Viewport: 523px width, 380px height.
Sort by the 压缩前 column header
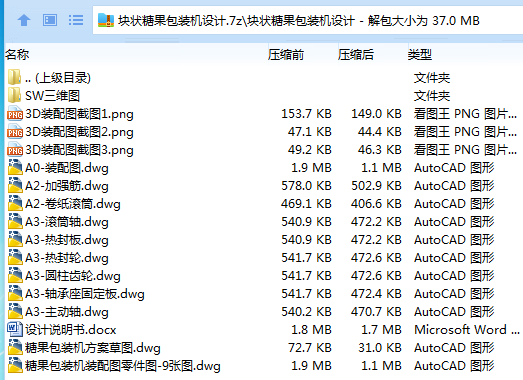[x=286, y=54]
